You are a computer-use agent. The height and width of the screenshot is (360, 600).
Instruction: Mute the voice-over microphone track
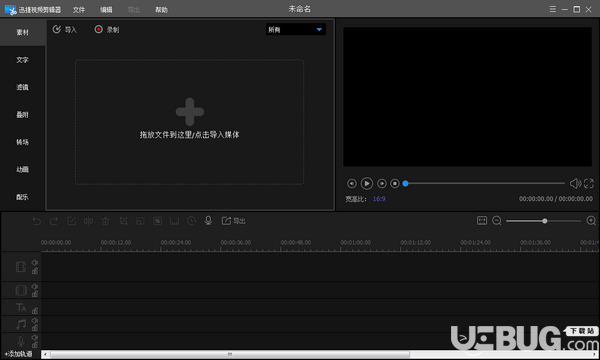[x=34, y=337]
